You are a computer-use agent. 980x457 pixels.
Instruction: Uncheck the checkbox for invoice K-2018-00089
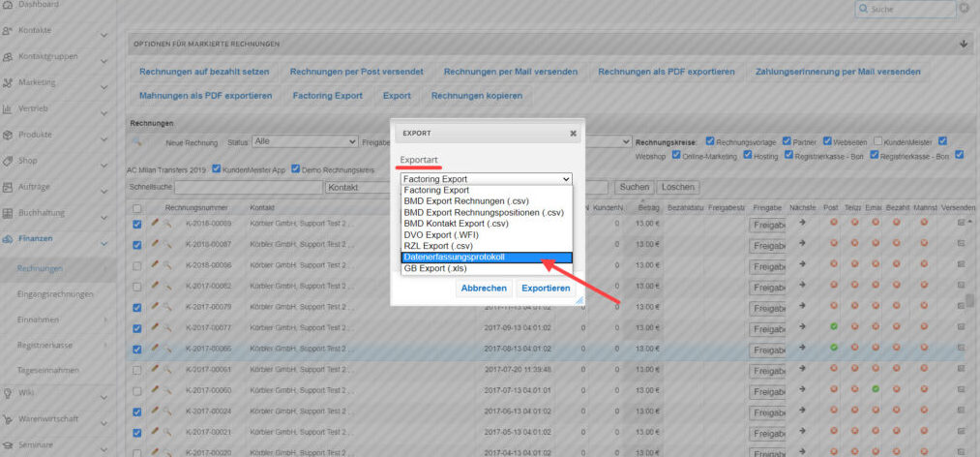137,224
